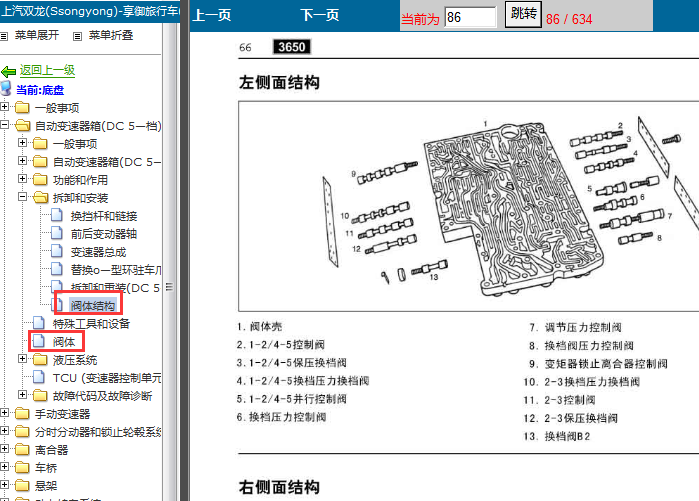699x501 pixels.
Task: Expand the 故障代码及故障诊断 node
Action: (x=22, y=394)
